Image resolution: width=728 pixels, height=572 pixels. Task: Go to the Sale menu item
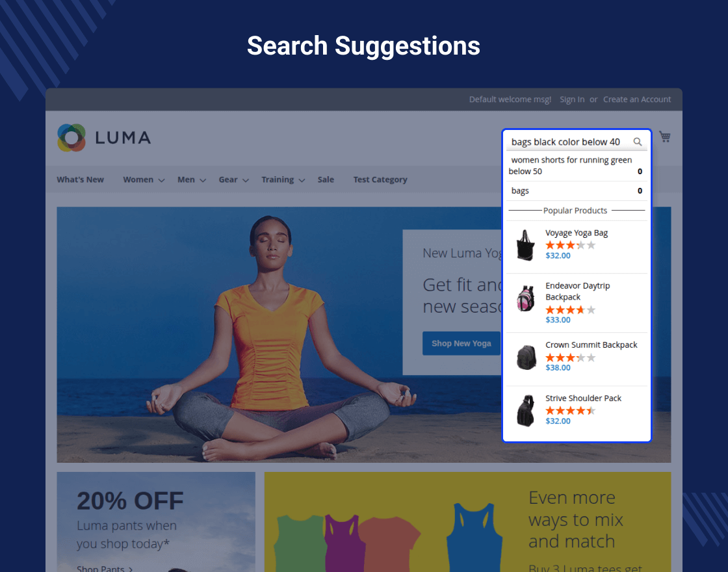point(326,179)
